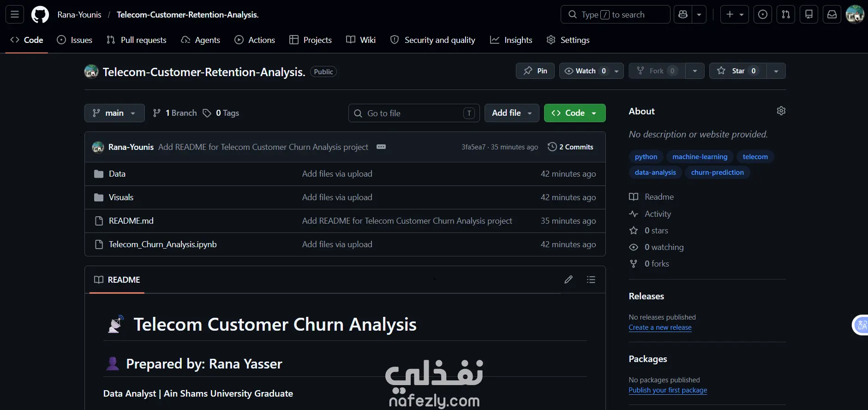This screenshot has width=868, height=410.
Task: Open the Activity link in About
Action: pyautogui.click(x=650, y=214)
